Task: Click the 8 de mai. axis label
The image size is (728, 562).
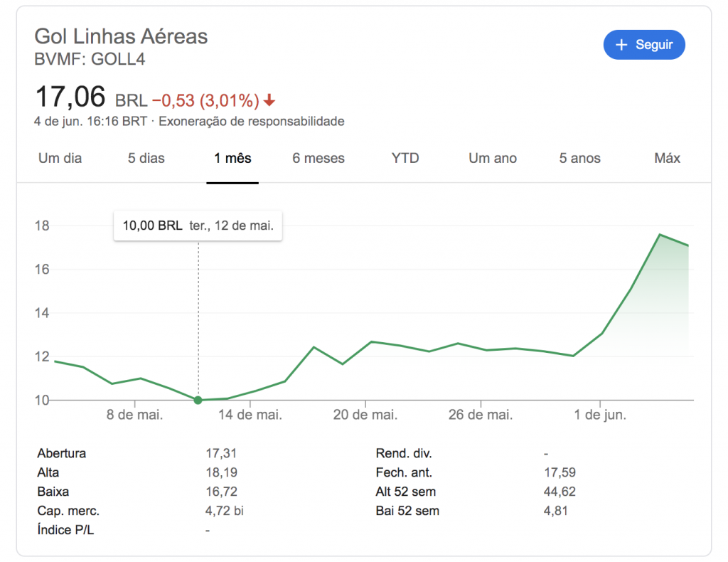Action: point(134,414)
